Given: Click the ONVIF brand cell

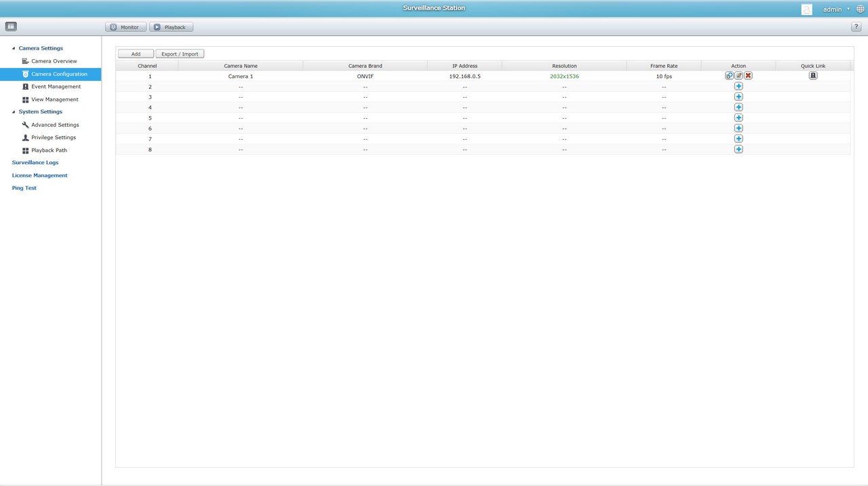Looking at the screenshot, I should [366, 76].
